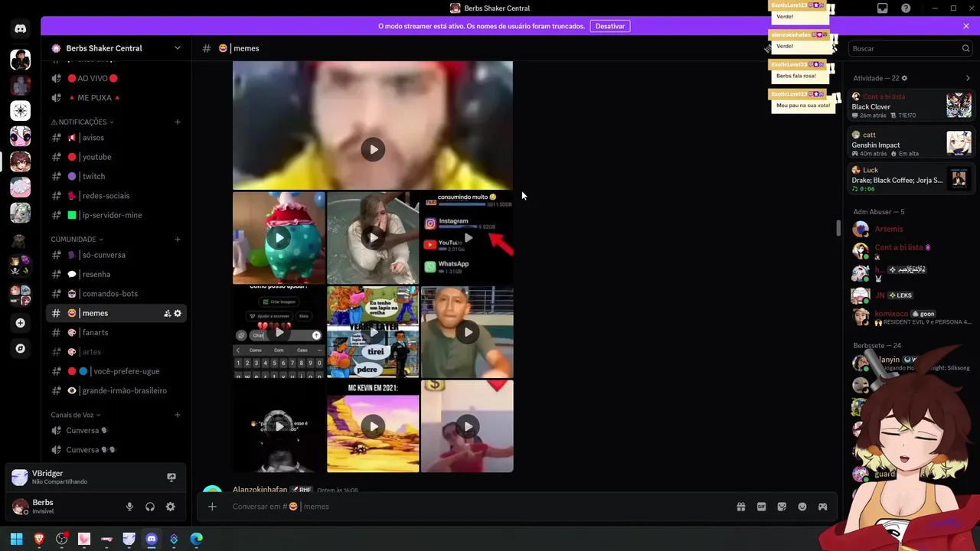Open the twitch channel

click(x=117, y=176)
